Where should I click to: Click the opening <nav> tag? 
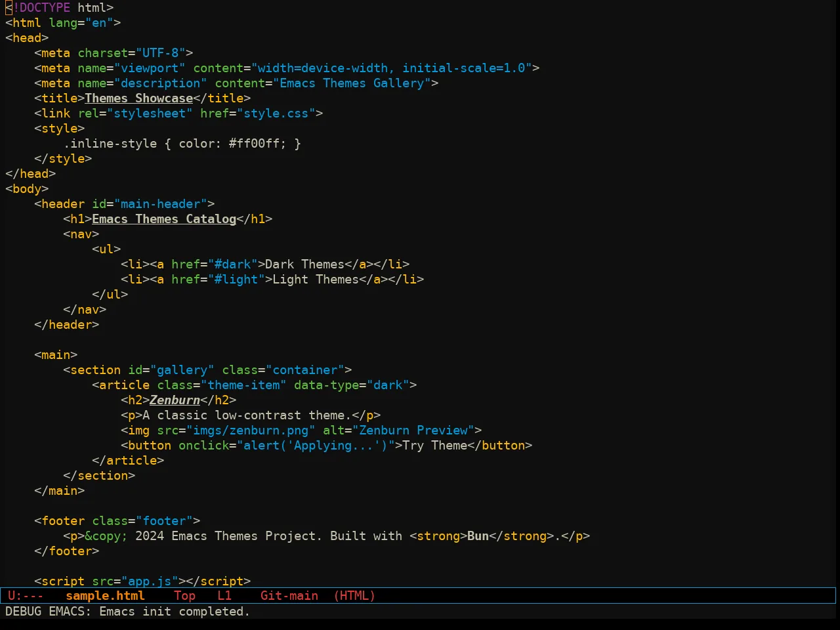pyautogui.click(x=81, y=234)
